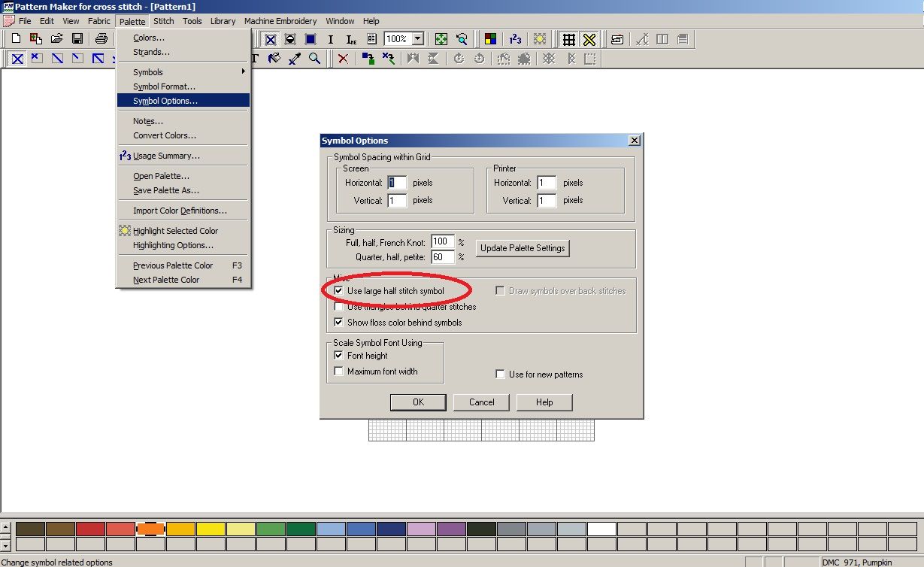Click palette scroll down arrow
924x567 pixels.
pos(6,544)
